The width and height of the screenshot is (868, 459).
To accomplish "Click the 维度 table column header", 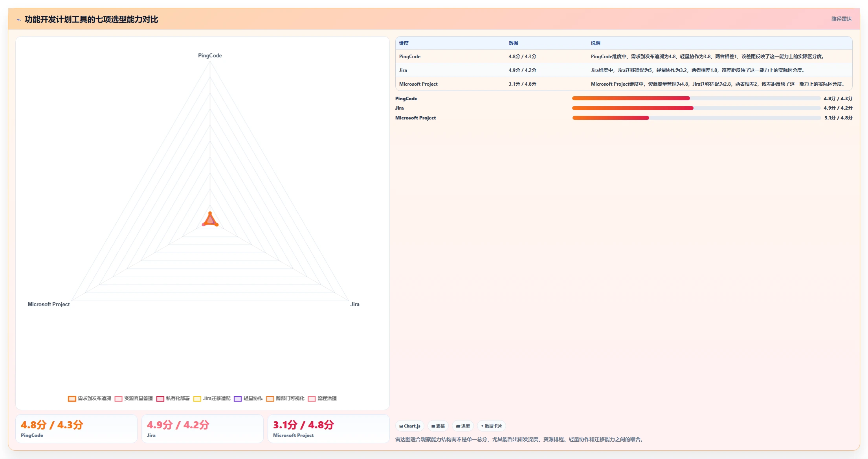I will (404, 43).
